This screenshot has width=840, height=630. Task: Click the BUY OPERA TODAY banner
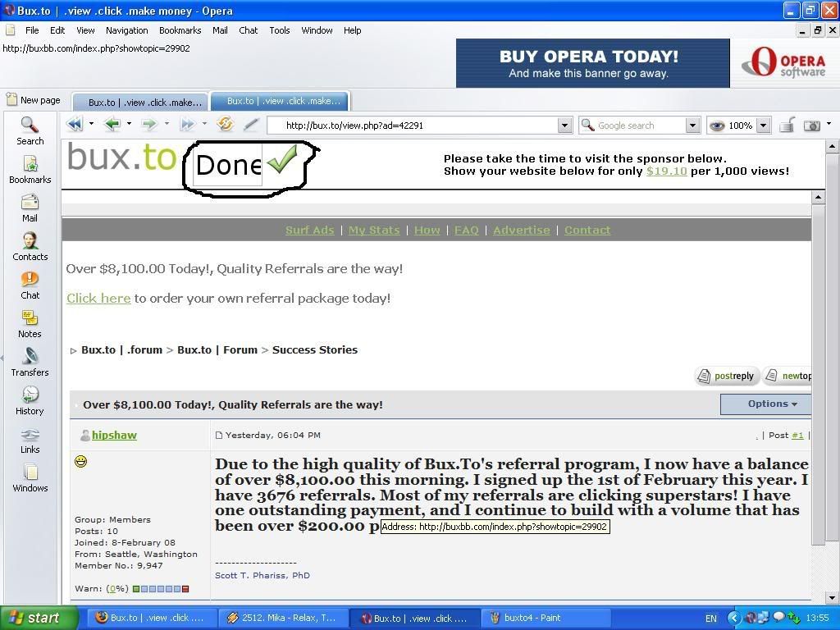coord(592,62)
